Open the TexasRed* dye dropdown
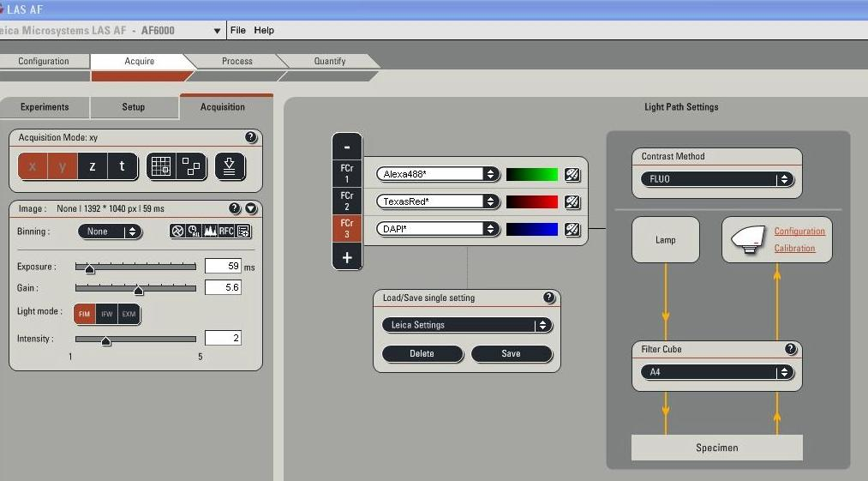This screenshot has height=481, width=868. click(438, 201)
